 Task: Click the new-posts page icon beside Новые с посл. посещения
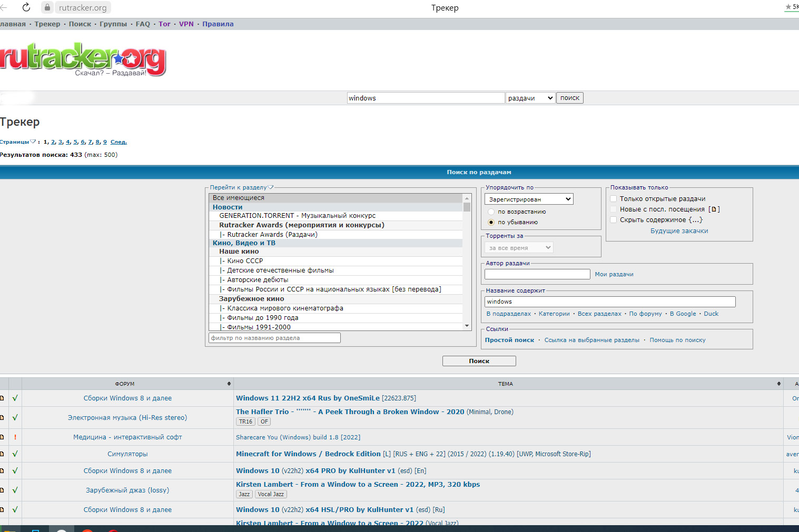point(714,209)
